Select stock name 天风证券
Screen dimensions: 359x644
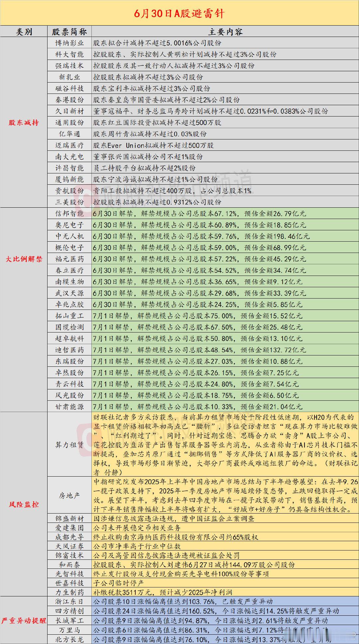point(69,546)
